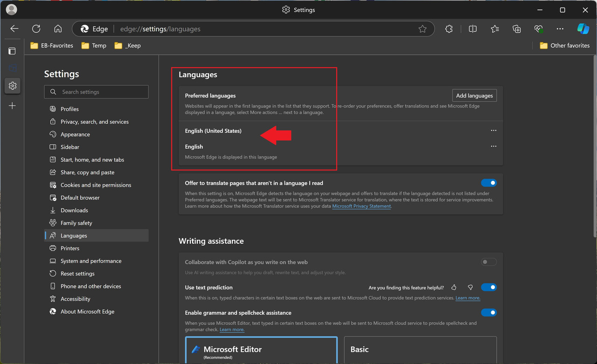This screenshot has height=364, width=597.
Task: Open Default browser settings
Action: (x=97, y=198)
